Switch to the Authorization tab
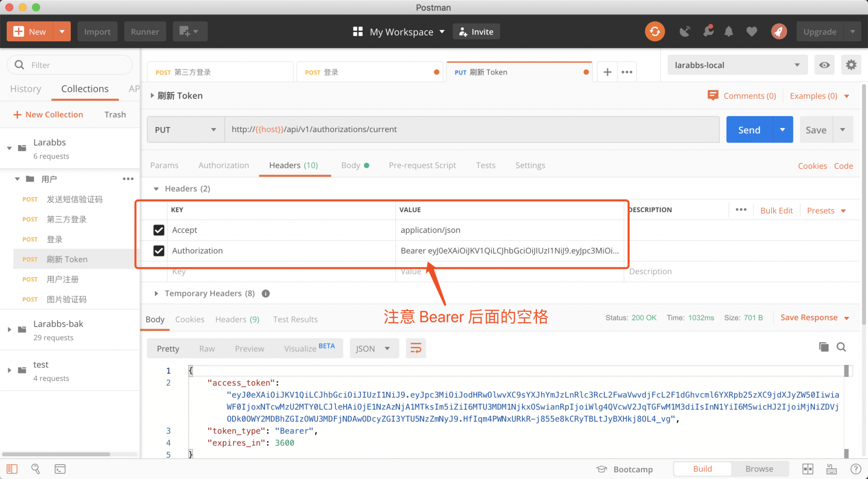The height and width of the screenshot is (479, 868). (224, 165)
